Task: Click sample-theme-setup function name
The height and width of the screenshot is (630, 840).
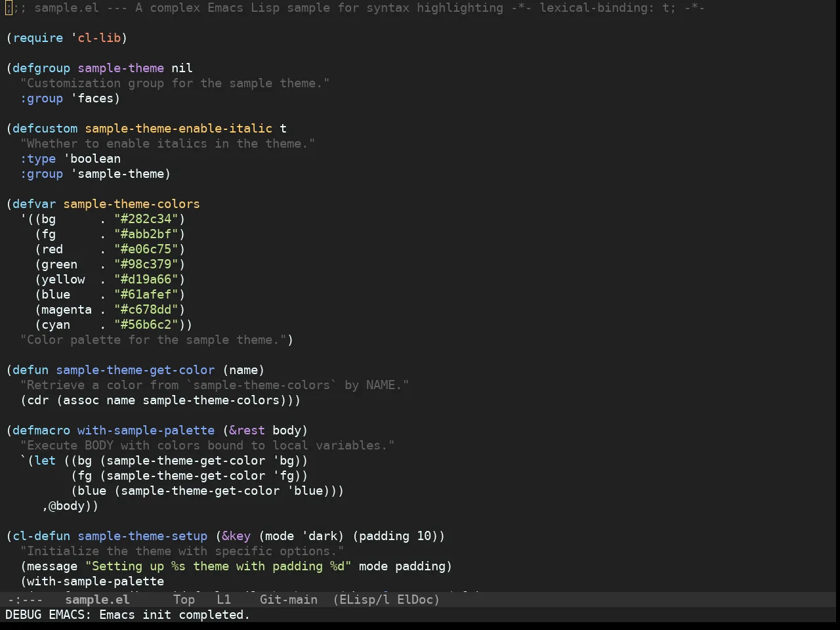Action: point(142,536)
